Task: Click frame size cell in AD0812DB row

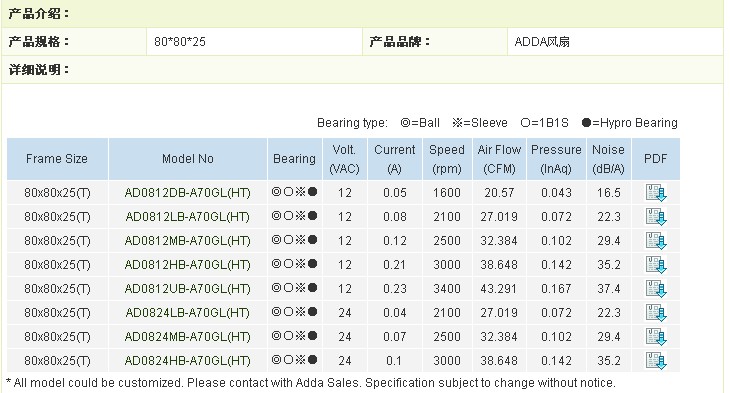Action: (57, 193)
